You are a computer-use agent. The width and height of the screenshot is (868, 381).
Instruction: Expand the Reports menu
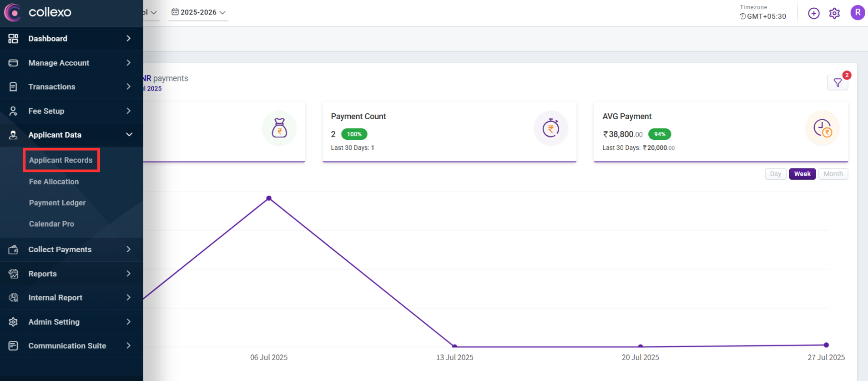[x=71, y=274]
